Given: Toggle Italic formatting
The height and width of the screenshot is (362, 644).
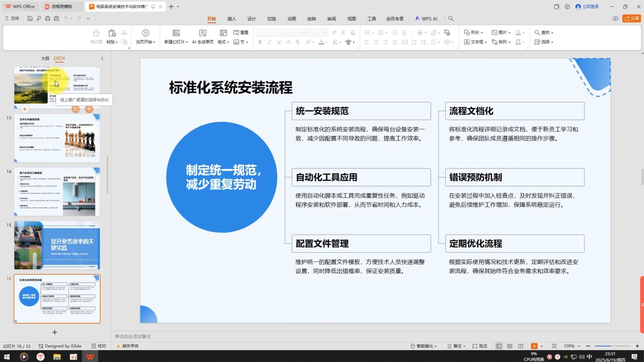Looking at the screenshot, I should [x=269, y=42].
